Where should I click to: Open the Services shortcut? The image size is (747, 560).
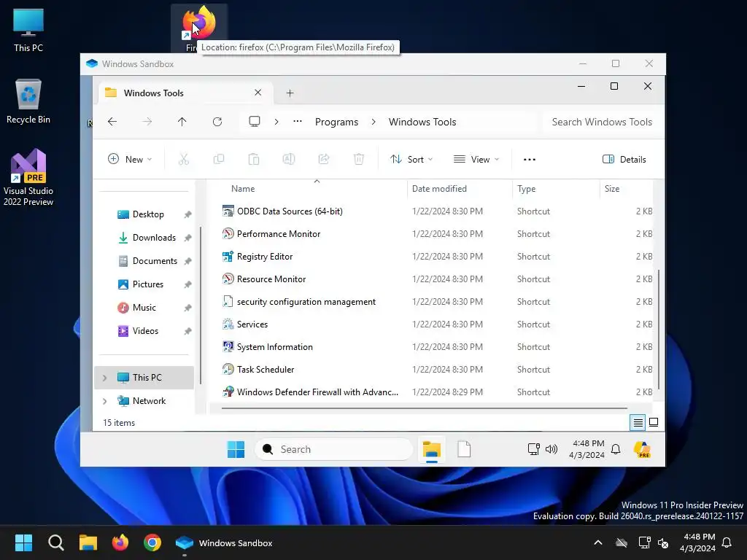[252, 324]
